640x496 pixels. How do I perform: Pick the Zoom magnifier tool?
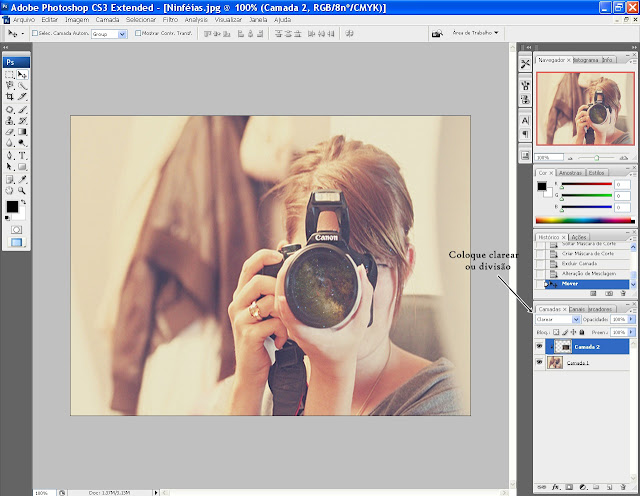click(23, 190)
